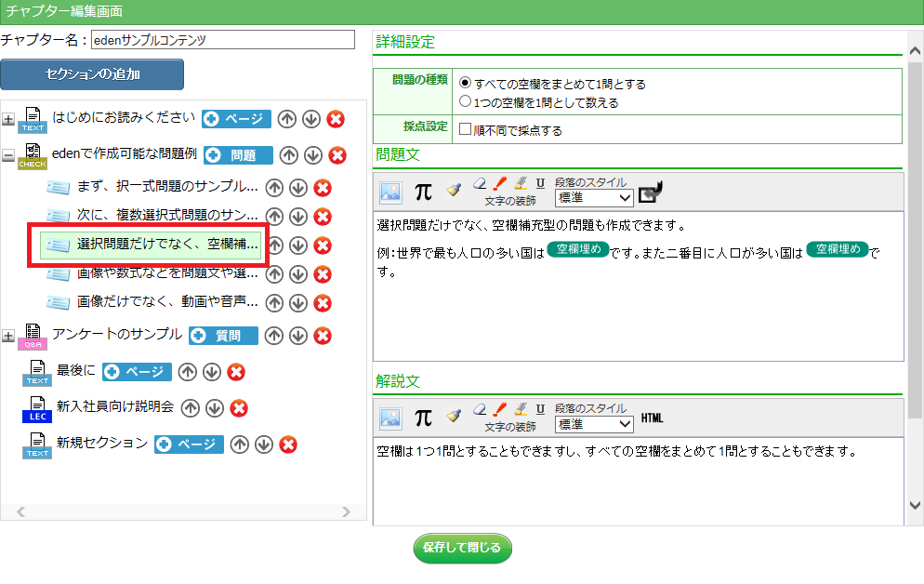The height and width of the screenshot is (584, 924).
Task: Select 'すべての空欄をまとめて1問とする' radio option
Action: [x=466, y=83]
